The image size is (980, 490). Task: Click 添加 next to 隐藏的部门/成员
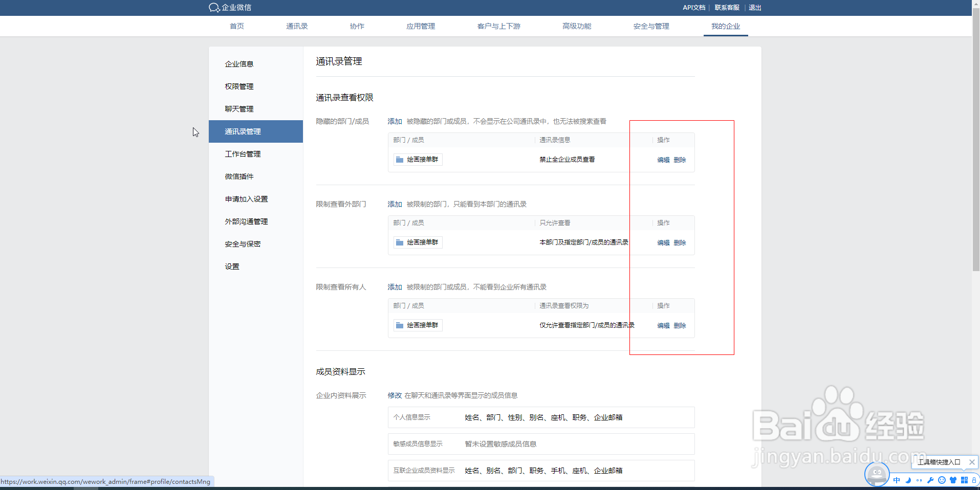tap(395, 121)
